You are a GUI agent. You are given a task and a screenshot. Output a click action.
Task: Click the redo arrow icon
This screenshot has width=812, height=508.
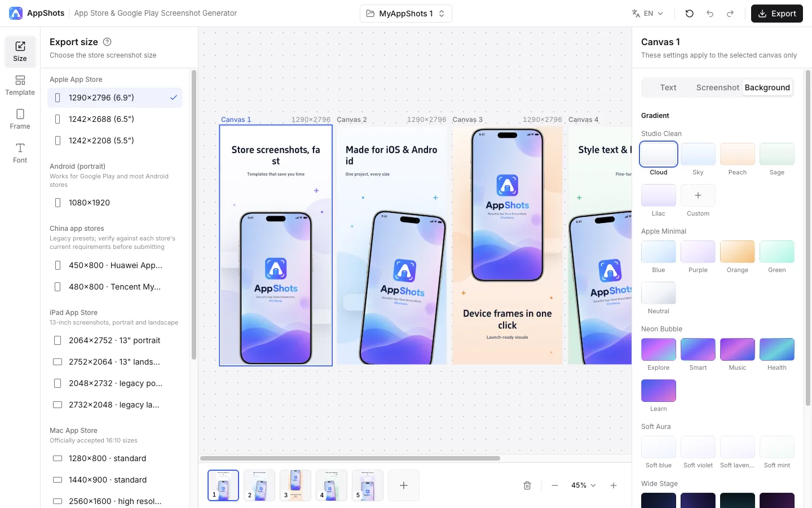click(x=730, y=14)
